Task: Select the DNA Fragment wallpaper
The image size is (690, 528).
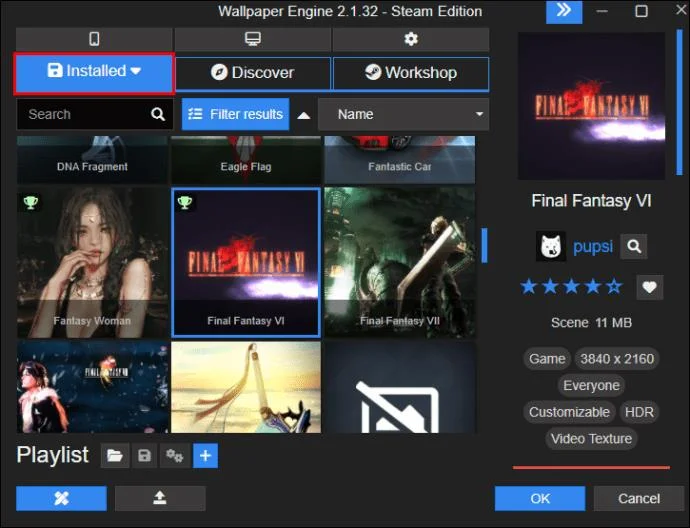Action: [x=92, y=160]
